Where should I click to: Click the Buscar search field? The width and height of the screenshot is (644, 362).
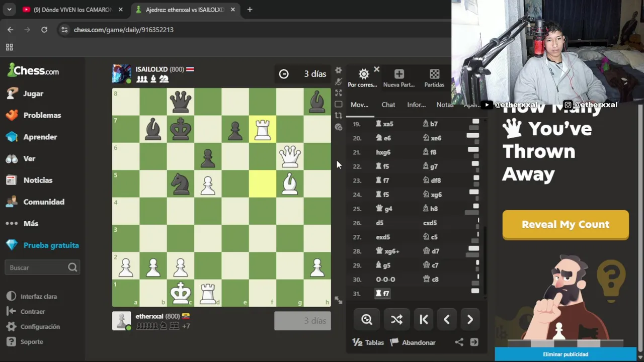coord(42,267)
